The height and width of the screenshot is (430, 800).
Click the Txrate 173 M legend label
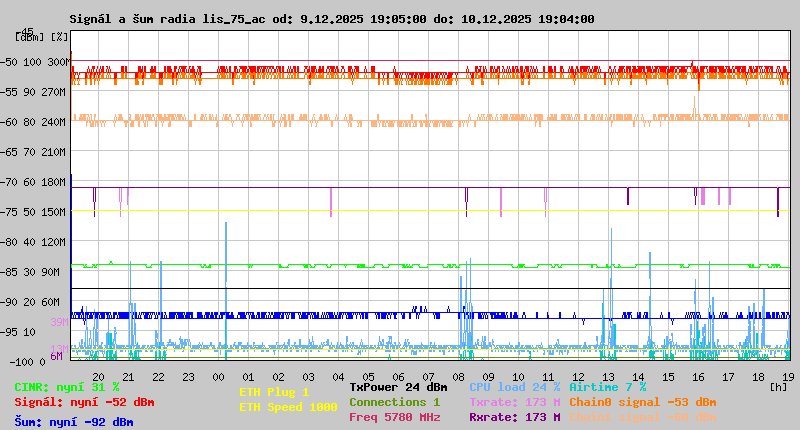(x=514, y=402)
